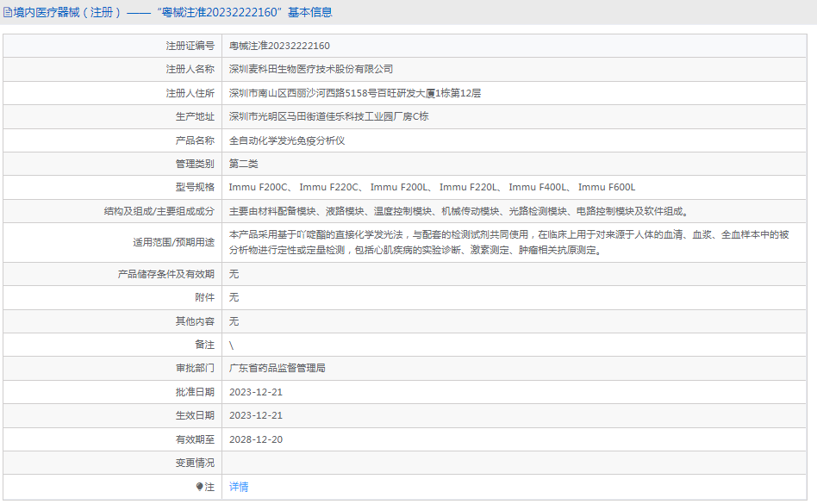Click the 结构及组成/主要组成成分 label

click(159, 211)
